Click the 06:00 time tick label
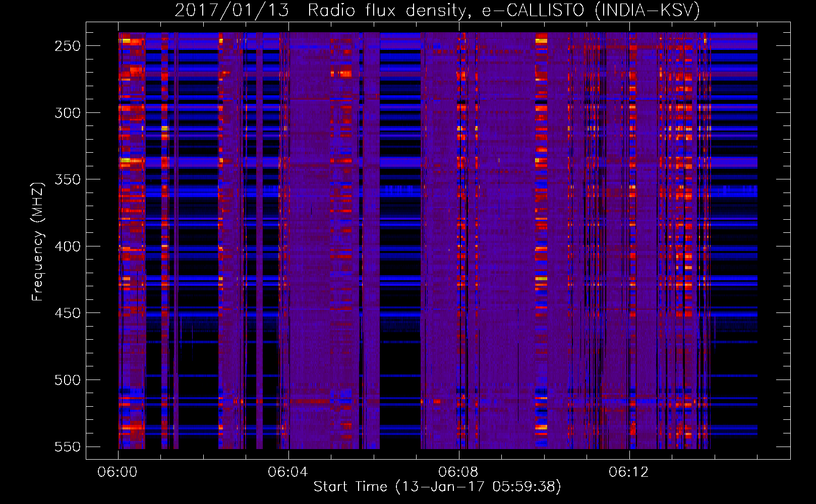Viewport: 816px width, 504px height. click(118, 472)
